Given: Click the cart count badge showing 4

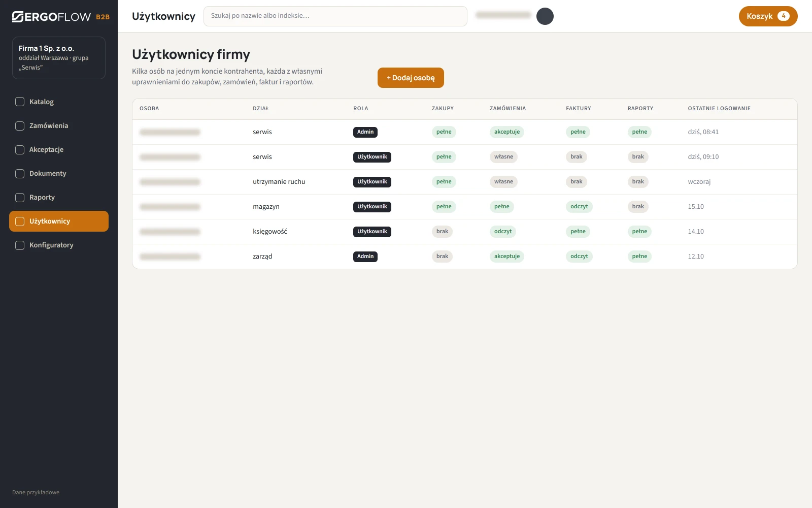Looking at the screenshot, I should (x=784, y=16).
